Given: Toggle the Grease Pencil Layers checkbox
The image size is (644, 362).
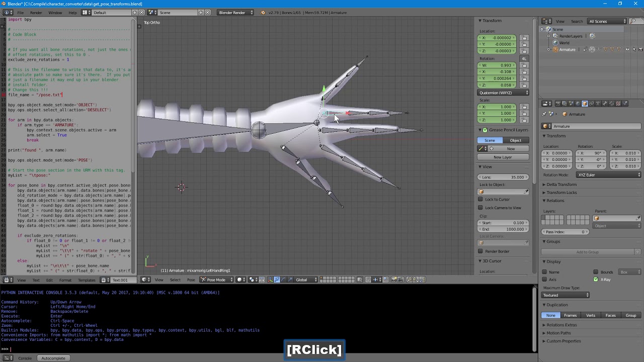Looking at the screenshot, I should 485,130.
